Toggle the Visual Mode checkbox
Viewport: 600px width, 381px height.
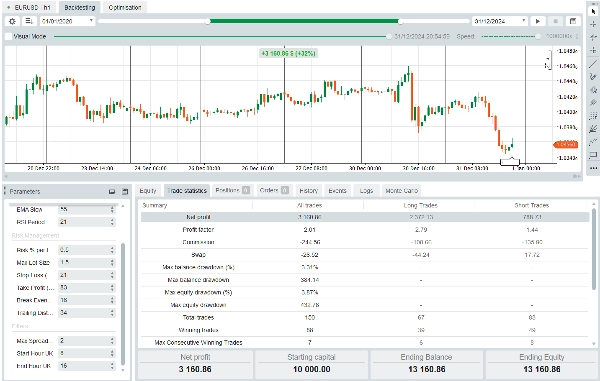[8, 37]
